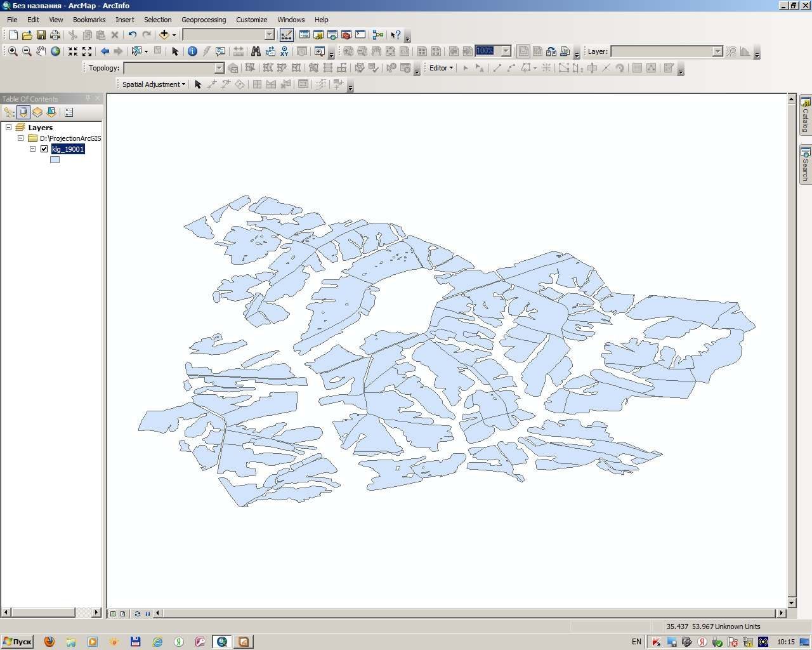Screen dimensions: 812x650
Task: Click the New Map File icon
Action: click(13, 35)
